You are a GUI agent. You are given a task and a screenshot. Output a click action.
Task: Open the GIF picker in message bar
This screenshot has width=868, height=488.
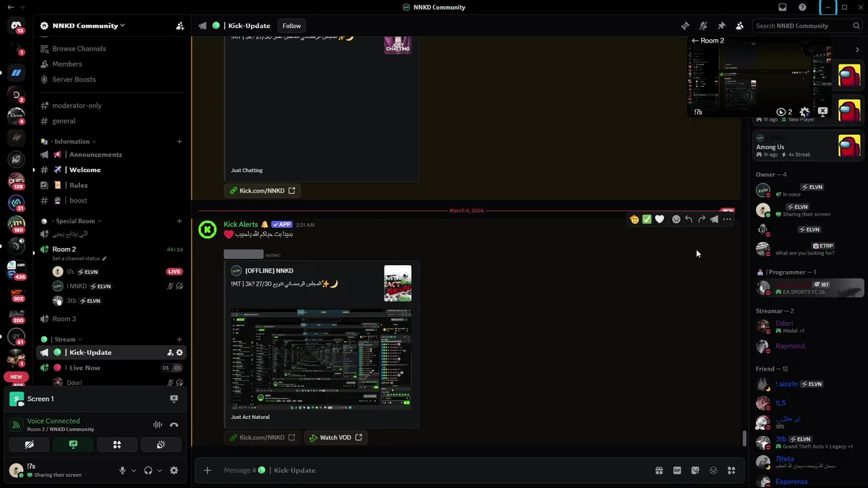pyautogui.click(x=677, y=470)
